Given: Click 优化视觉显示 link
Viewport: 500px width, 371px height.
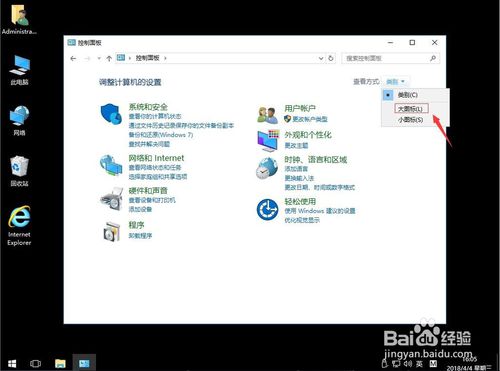Looking at the screenshot, I should 302,220.
